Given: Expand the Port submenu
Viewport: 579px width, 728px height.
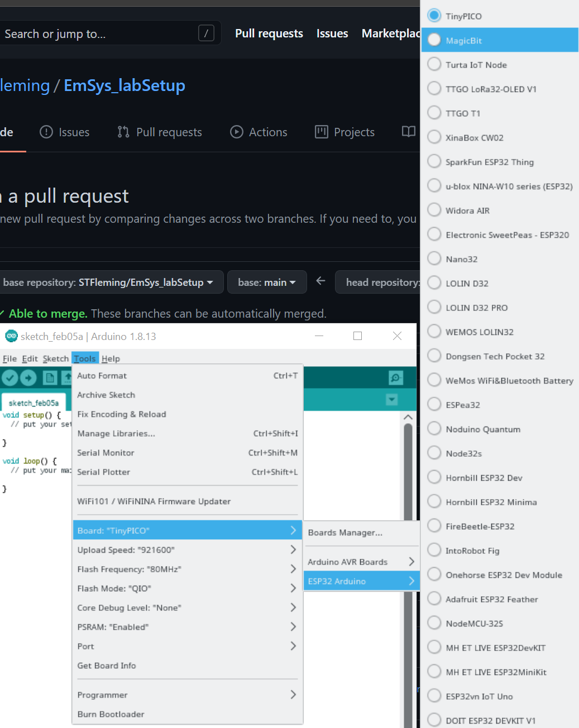Looking at the screenshot, I should pyautogui.click(x=188, y=646).
